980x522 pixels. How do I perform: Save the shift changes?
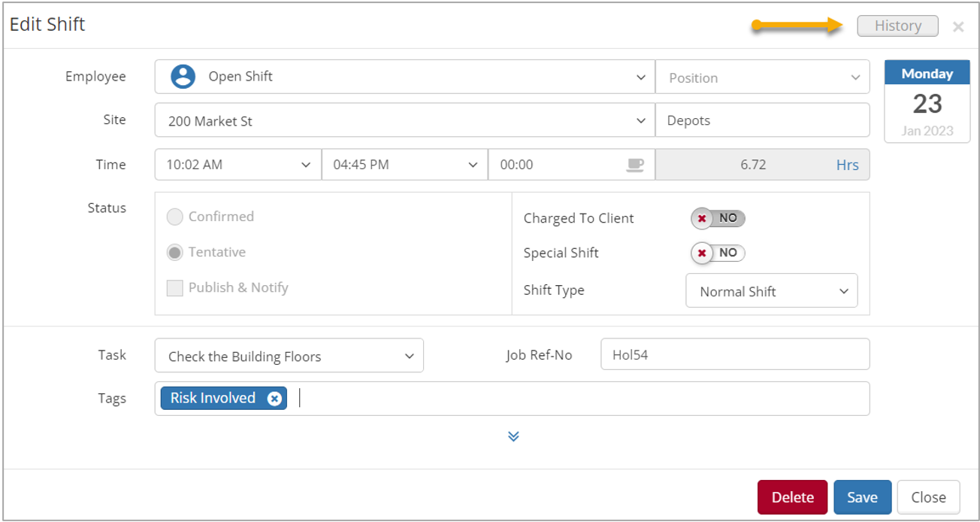[862, 497]
